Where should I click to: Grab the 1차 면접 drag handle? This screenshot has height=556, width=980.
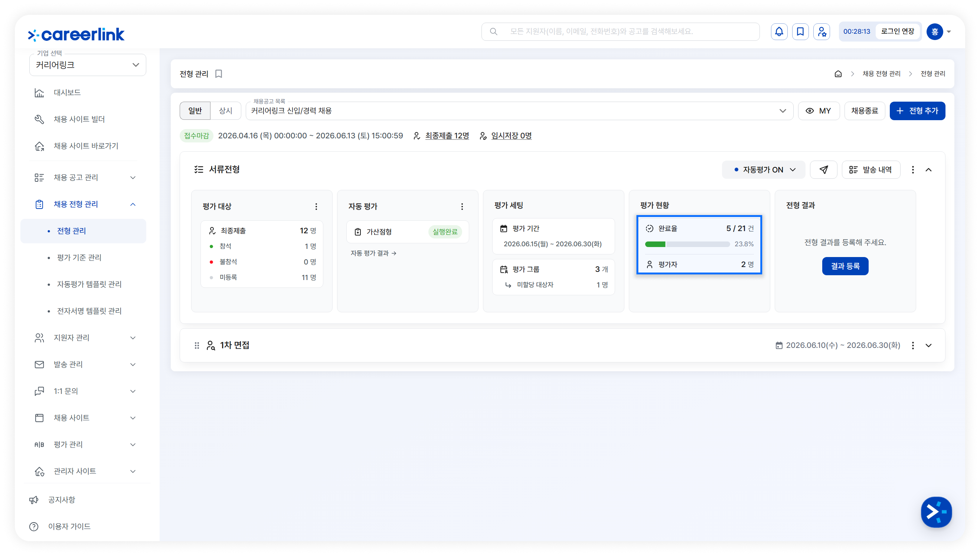point(197,346)
